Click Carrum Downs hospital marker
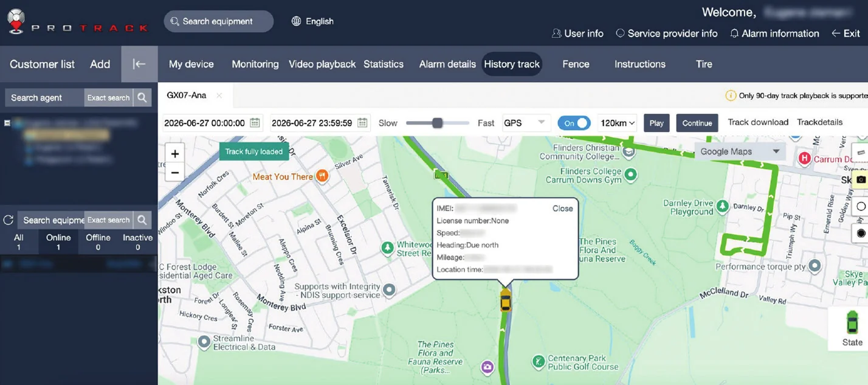 (805, 159)
